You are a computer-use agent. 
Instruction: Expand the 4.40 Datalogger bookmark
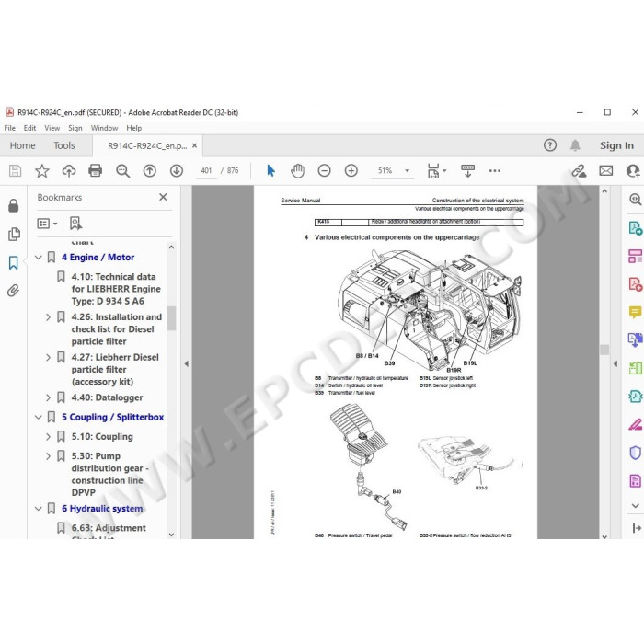click(48, 397)
